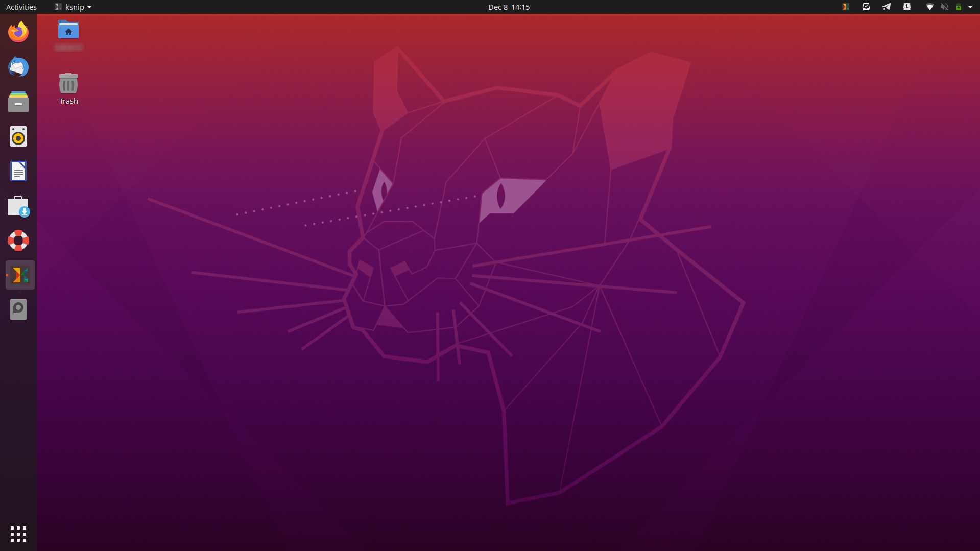
Task: Open Firefox from the dock
Action: [x=18, y=32]
